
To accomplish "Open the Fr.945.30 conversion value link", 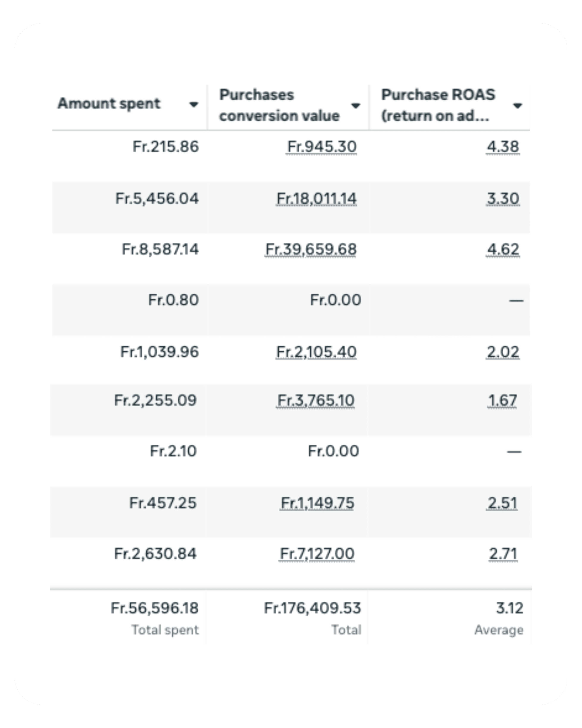I will point(322,147).
